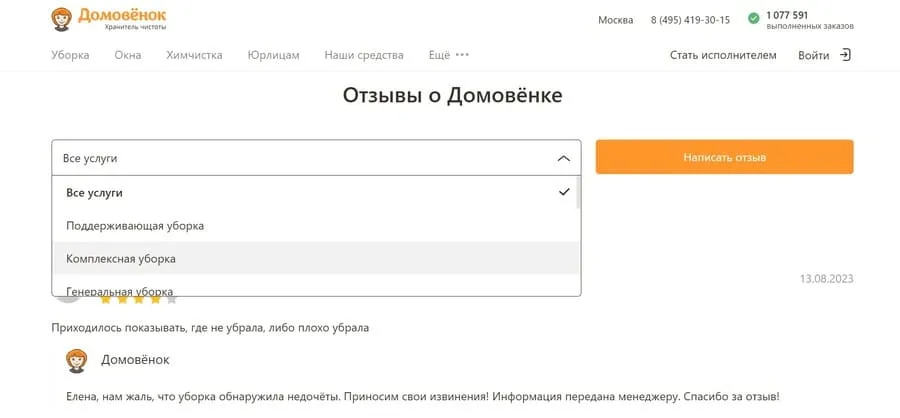Click the review star rating row
This screenshot has height=418, width=900.
[x=138, y=299]
